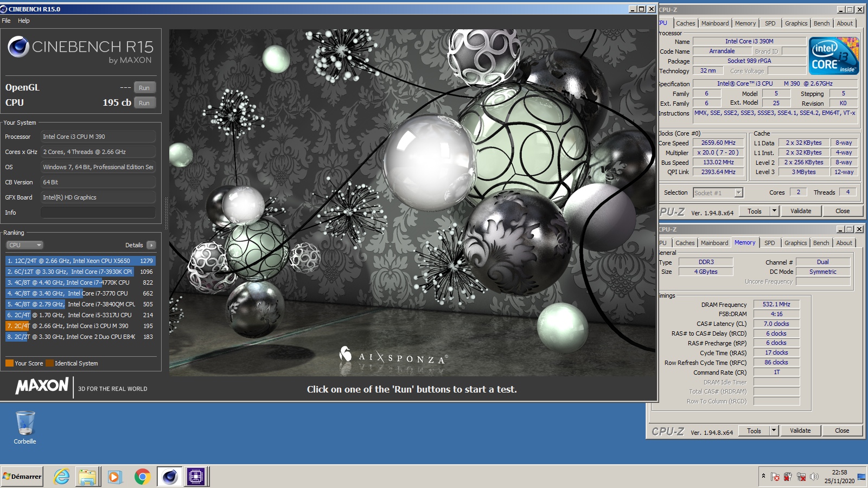
Task: Click the network status tray icon
Action: click(801, 477)
